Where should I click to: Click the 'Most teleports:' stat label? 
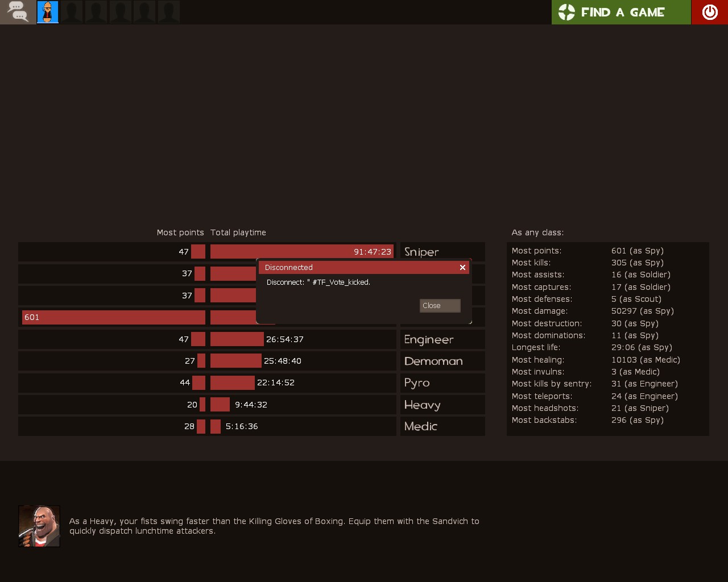point(542,396)
